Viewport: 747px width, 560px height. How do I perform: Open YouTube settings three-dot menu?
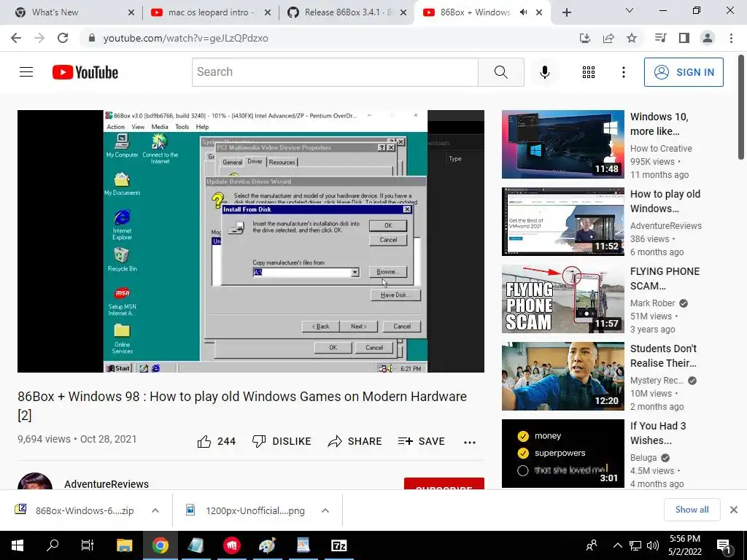(x=623, y=72)
